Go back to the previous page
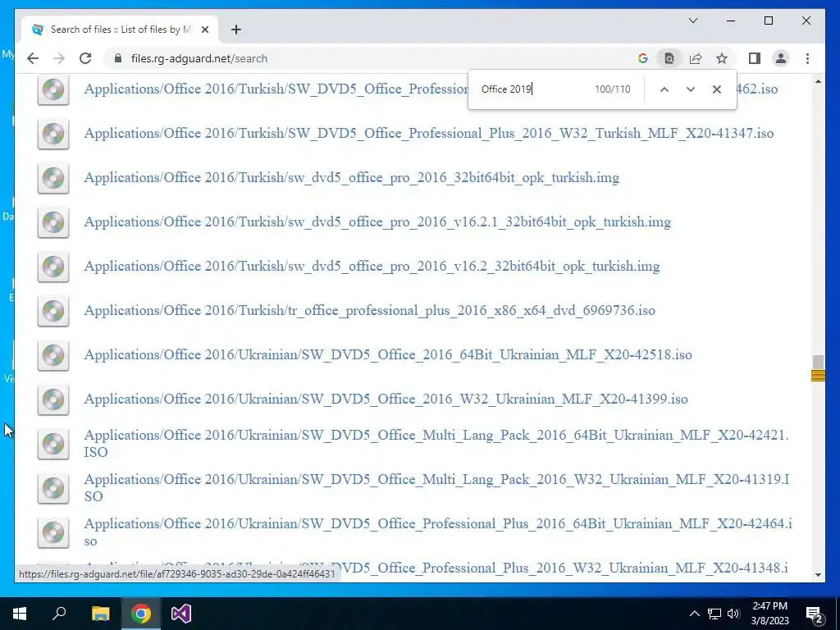Viewport: 840px width, 630px height. [33, 58]
